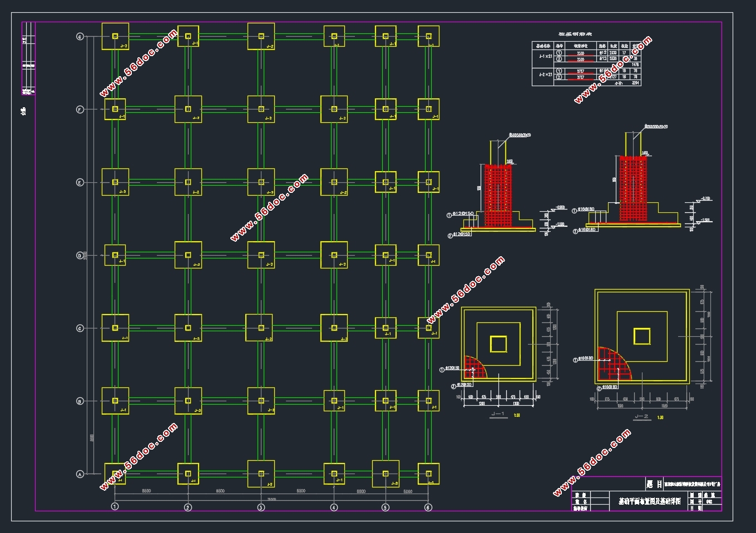Select red column rebar cage in right section
This screenshot has height=533, width=756.
coord(633,189)
